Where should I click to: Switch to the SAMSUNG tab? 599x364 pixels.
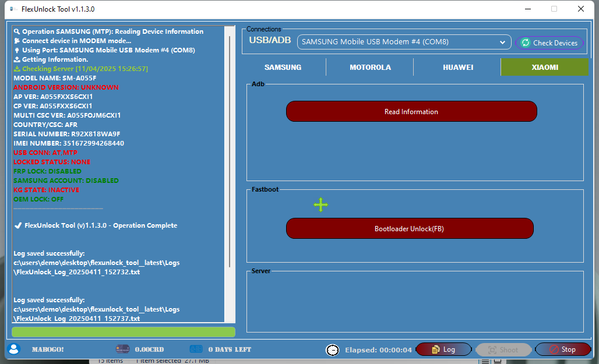click(x=283, y=67)
